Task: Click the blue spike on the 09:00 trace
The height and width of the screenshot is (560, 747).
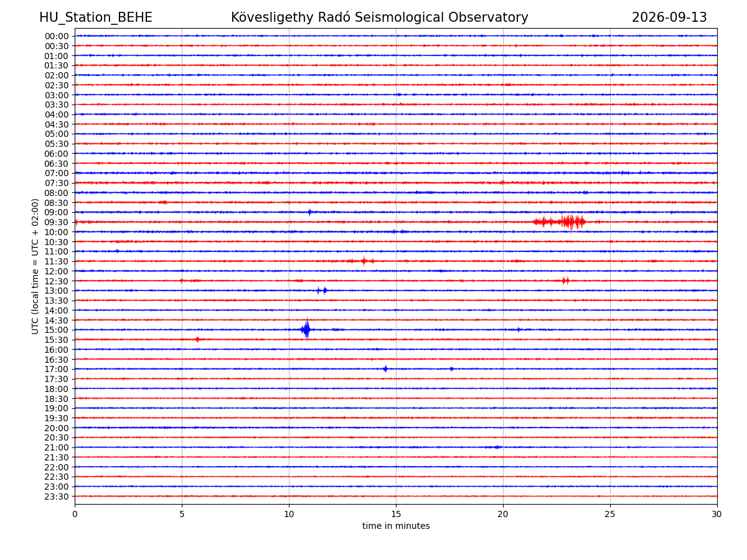Action: (309, 212)
